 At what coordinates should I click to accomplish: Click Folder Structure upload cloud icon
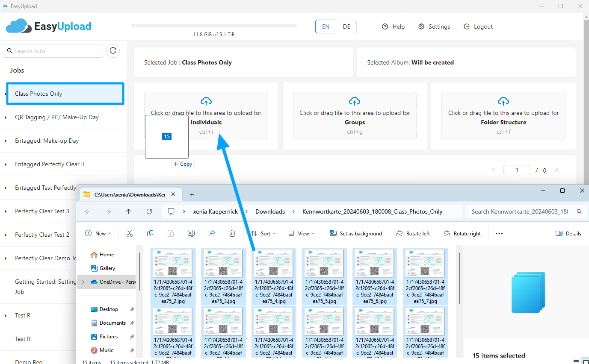(x=503, y=101)
